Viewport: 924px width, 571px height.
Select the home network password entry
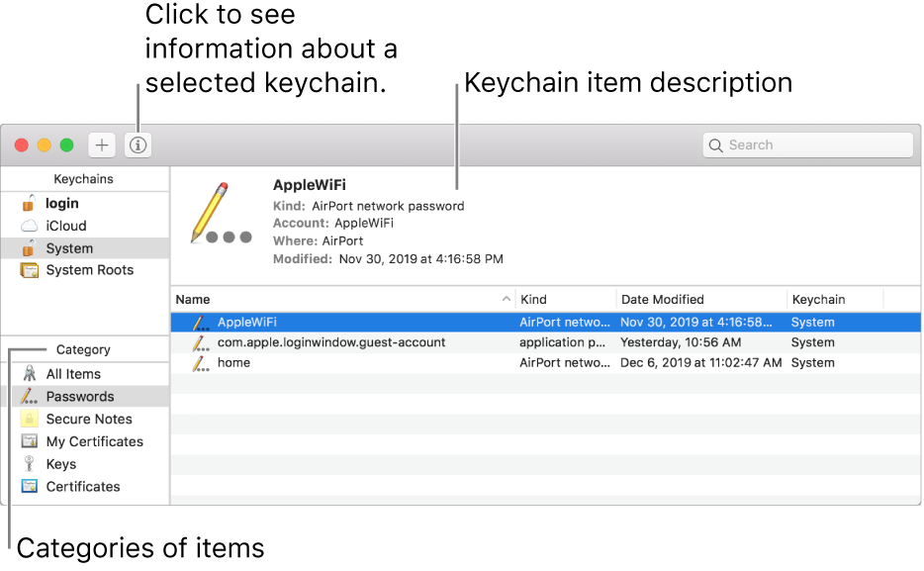pyautogui.click(x=233, y=363)
